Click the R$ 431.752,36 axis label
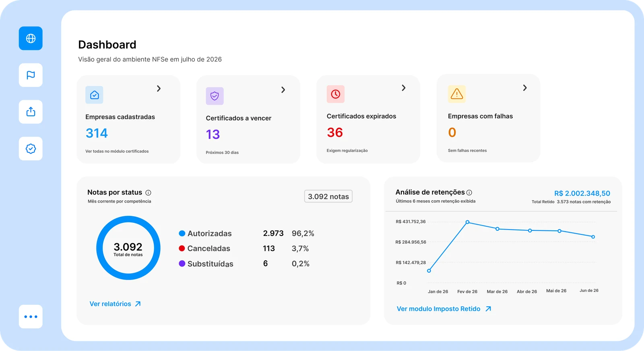 411,222
